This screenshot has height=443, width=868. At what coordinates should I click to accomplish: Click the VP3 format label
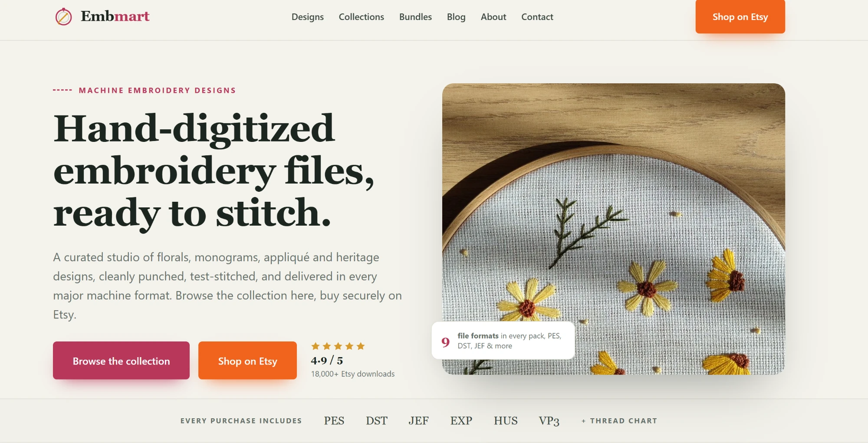[x=549, y=421]
